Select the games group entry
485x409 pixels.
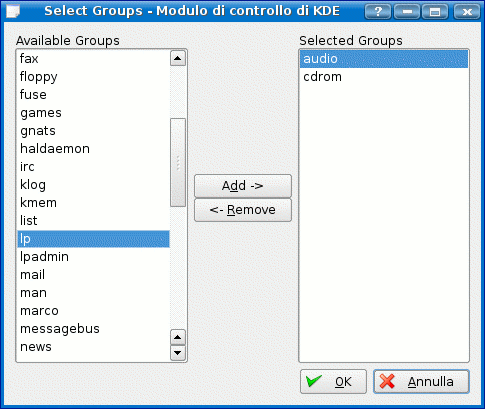tap(93, 113)
